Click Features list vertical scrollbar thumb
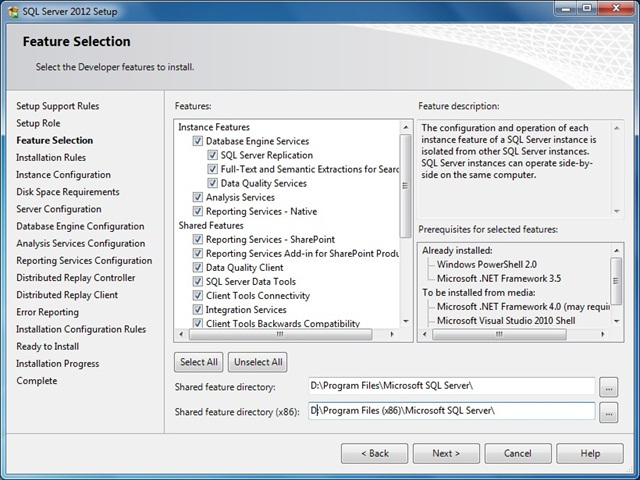640x480 pixels. [x=405, y=186]
